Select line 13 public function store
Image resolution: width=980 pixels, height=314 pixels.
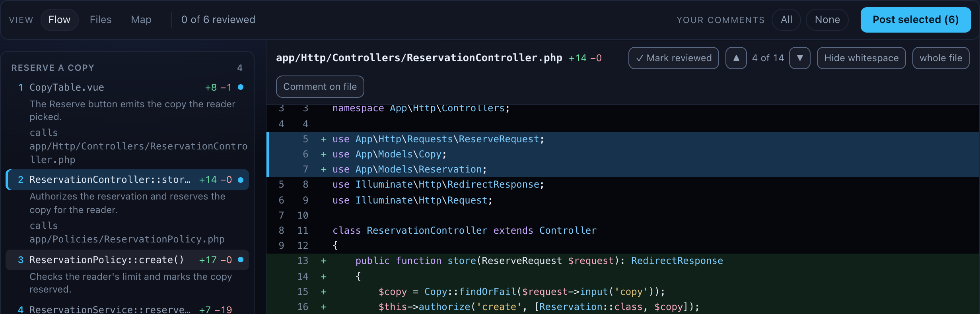point(623,261)
